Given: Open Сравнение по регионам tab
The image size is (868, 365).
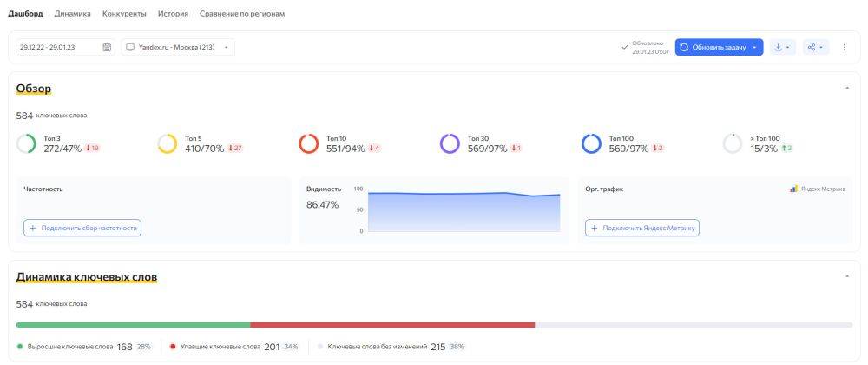Looking at the screenshot, I should pos(242,14).
